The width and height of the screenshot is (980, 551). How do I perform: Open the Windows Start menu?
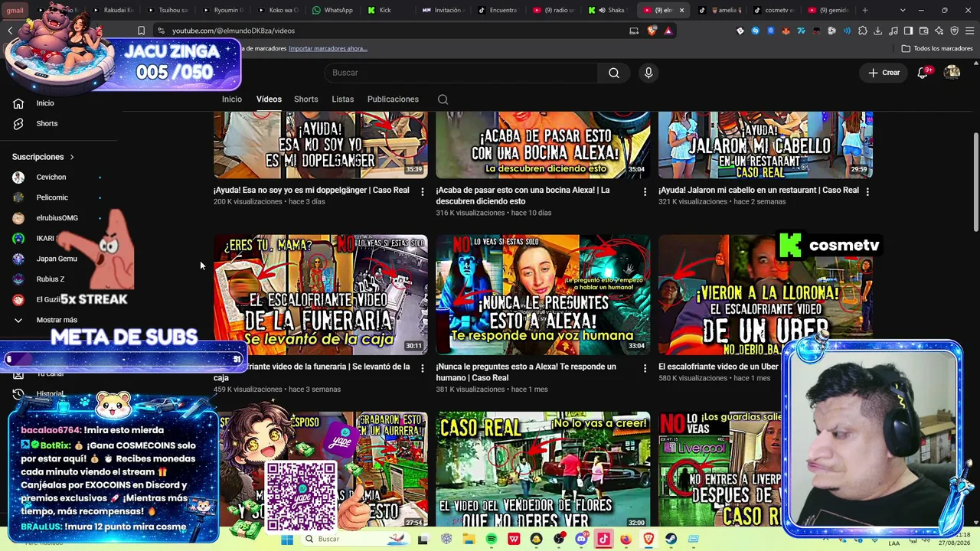[287, 540]
